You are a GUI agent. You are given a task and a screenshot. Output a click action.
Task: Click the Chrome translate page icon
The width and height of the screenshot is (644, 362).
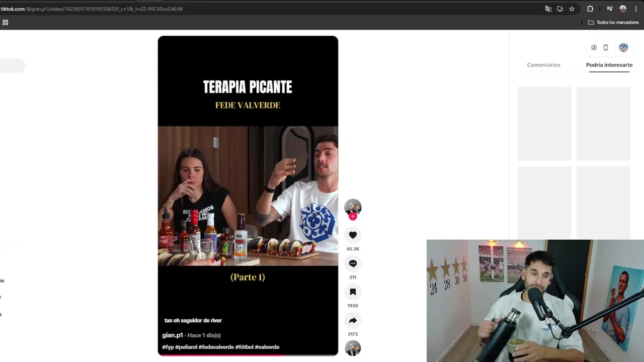[x=548, y=9]
